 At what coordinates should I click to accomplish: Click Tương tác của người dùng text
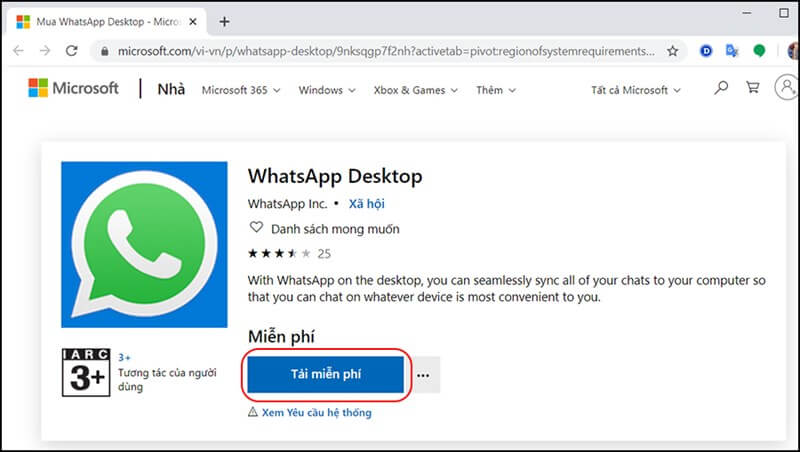[167, 380]
